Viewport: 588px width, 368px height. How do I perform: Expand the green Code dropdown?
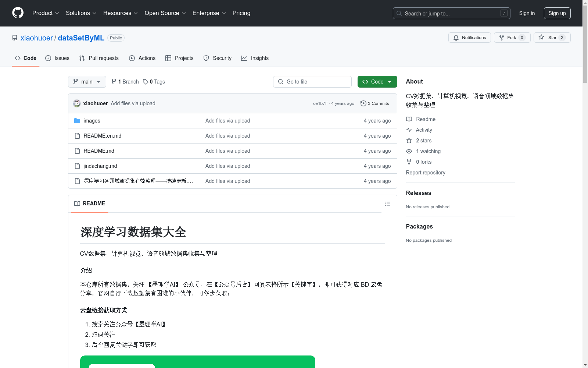377,82
